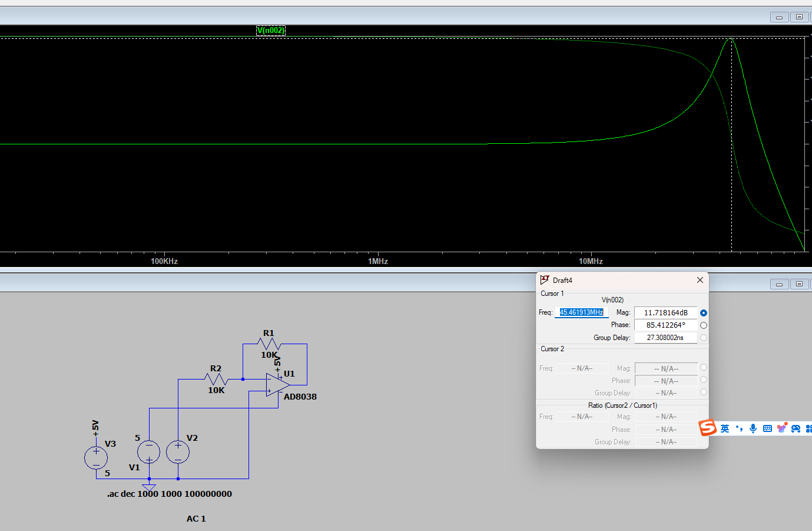Image resolution: width=812 pixels, height=531 pixels.
Task: Start voice input with the microphone icon
Action: click(x=753, y=428)
